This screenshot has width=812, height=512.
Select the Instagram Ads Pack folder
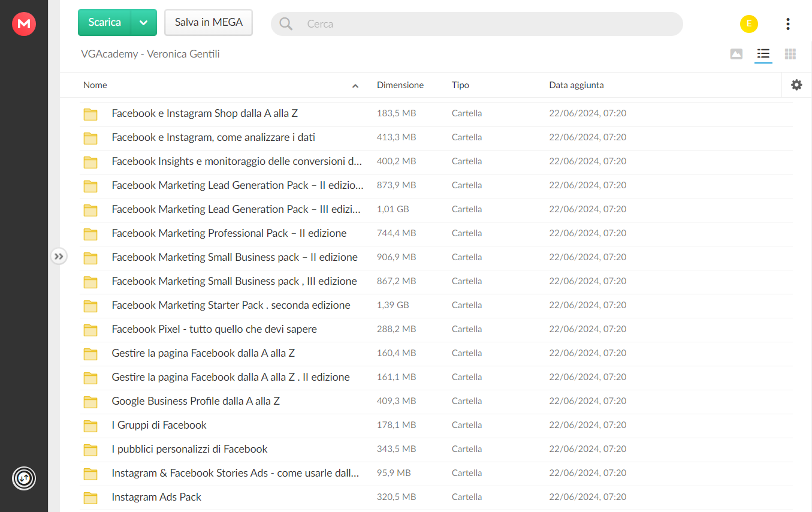tap(437, 497)
